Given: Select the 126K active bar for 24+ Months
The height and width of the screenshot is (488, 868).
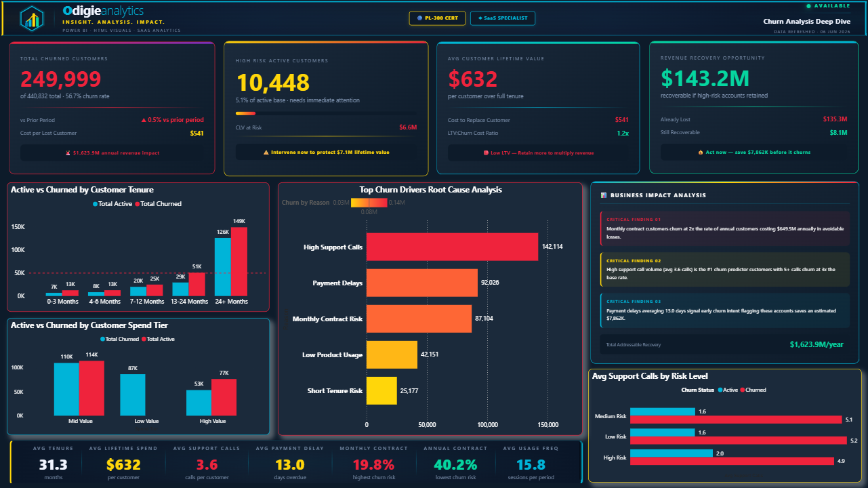Looking at the screenshot, I should tap(222, 267).
